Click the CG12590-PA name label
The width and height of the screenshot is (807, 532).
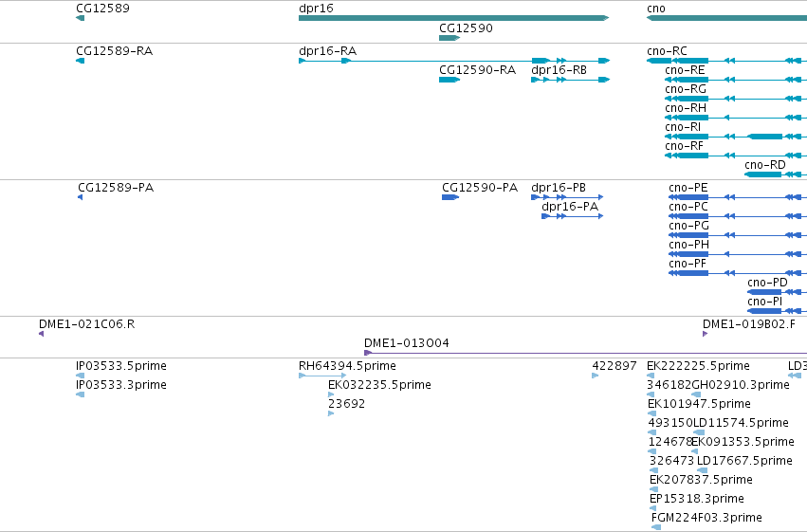480,187
